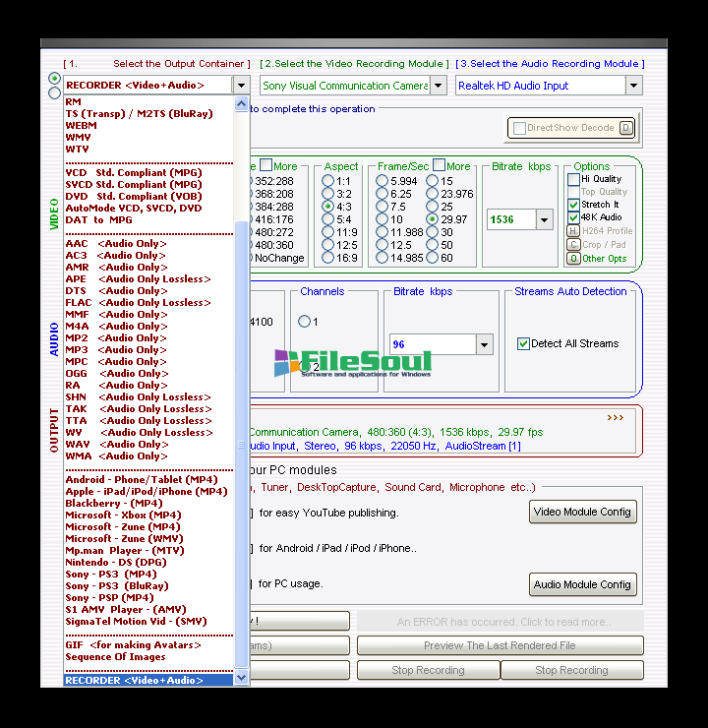Viewport: 708px width, 728px height.
Task: Expand the audio recording module dropdown
Action: click(x=633, y=86)
